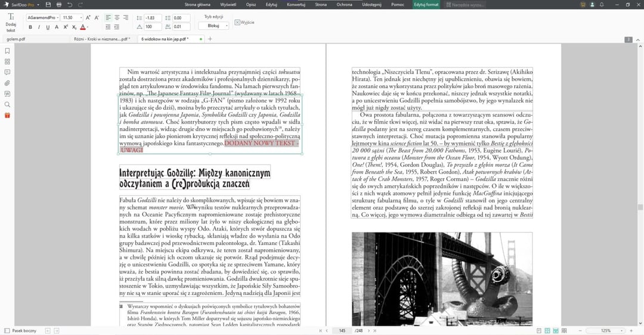The height and width of the screenshot is (335, 644).
Task: Click the page number field showing 145
Action: coord(342,330)
